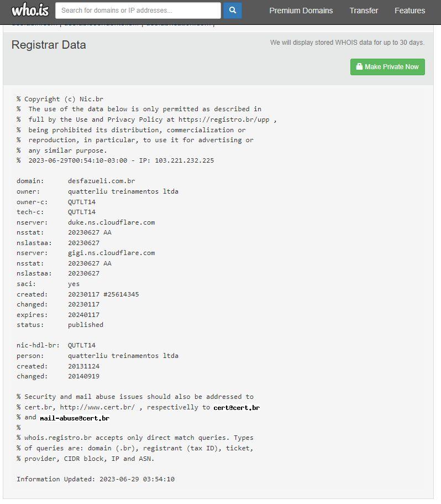Click the http://www.cert.br/ URL
441x504 pixels.
point(97,407)
